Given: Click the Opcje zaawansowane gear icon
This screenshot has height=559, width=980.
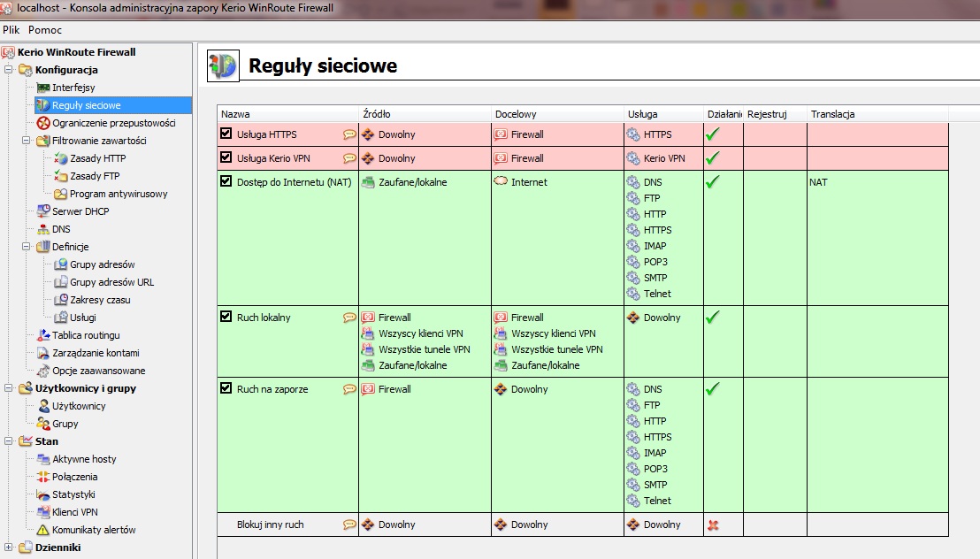Looking at the screenshot, I should coord(43,371).
